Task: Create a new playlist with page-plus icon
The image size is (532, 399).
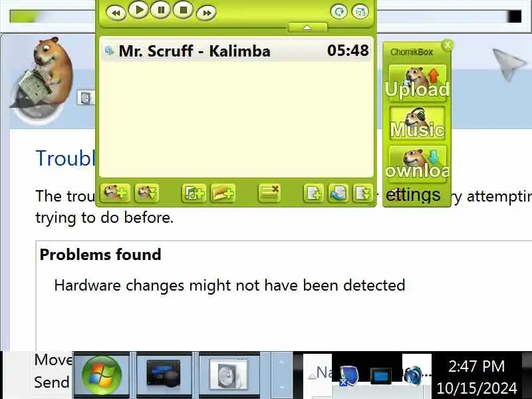Action: [313, 193]
